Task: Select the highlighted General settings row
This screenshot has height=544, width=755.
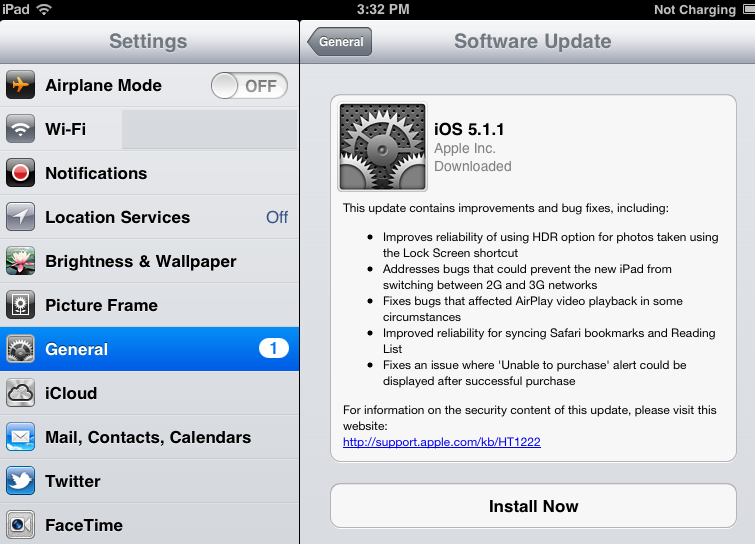Action: pos(149,349)
